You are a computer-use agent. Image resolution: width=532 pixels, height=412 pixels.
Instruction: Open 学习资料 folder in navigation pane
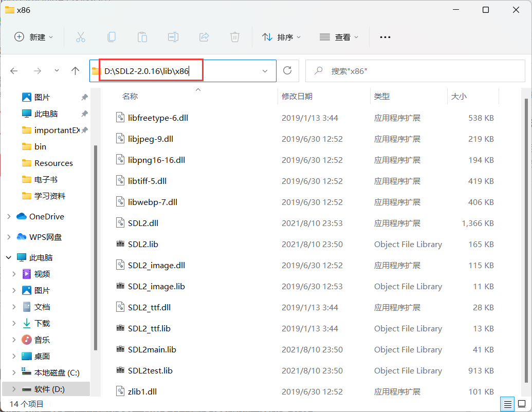[49, 196]
